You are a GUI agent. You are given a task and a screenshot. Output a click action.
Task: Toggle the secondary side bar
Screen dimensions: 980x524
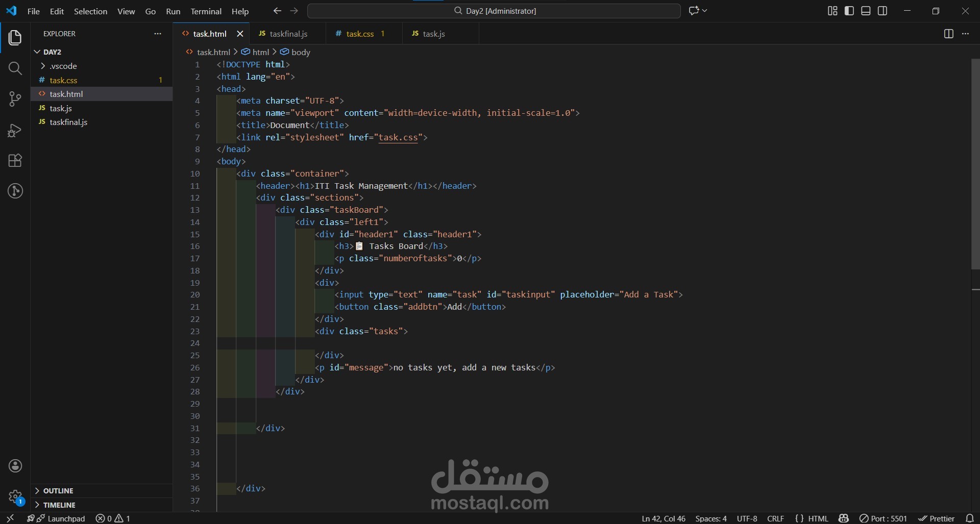[x=883, y=11]
